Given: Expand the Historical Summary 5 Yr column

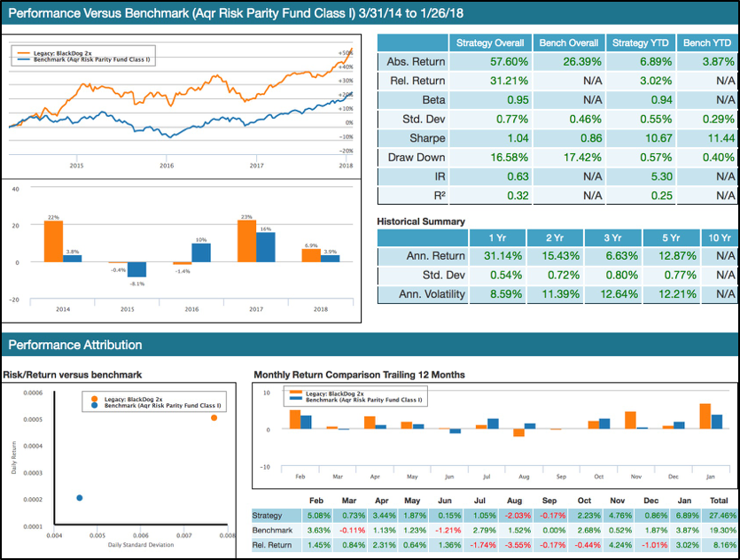Looking at the screenshot, I should pos(672,237).
